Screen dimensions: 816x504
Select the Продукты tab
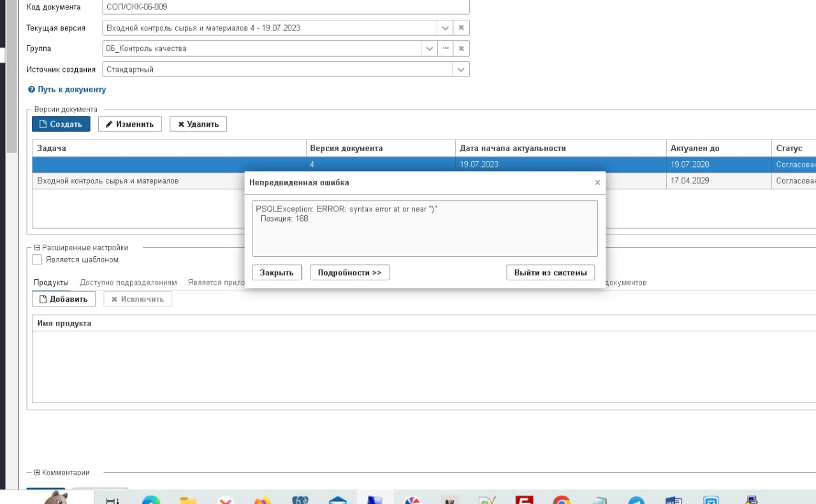51,282
